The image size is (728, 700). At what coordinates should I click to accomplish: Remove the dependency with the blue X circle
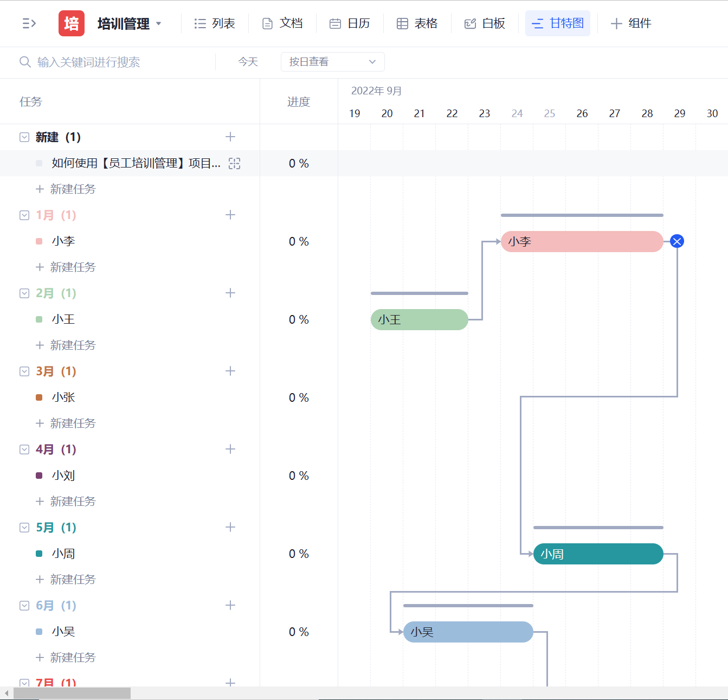(x=677, y=241)
